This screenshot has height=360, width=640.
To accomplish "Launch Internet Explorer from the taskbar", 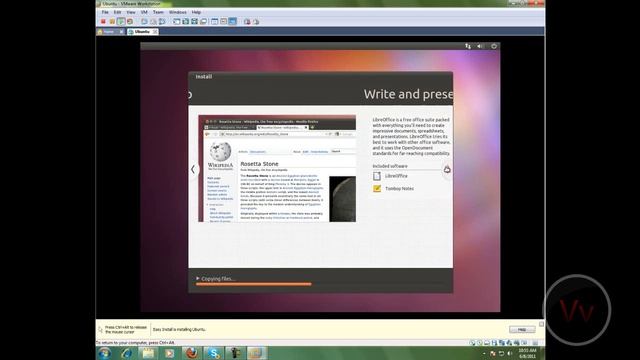I will 126,353.
